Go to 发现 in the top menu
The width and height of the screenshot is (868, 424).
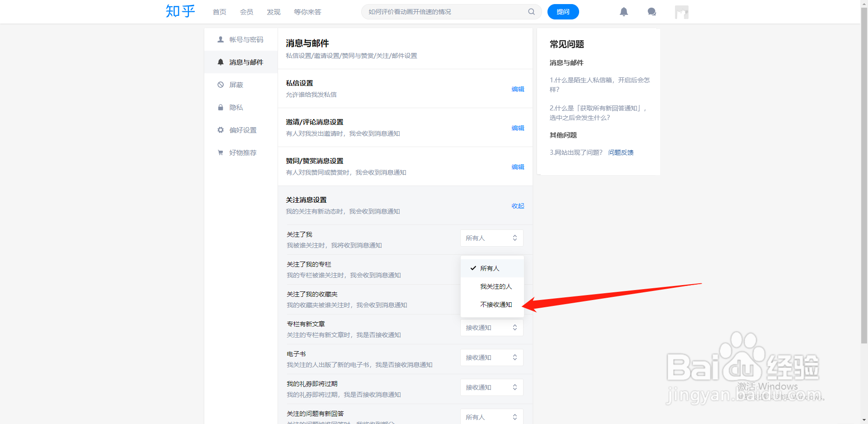273,12
